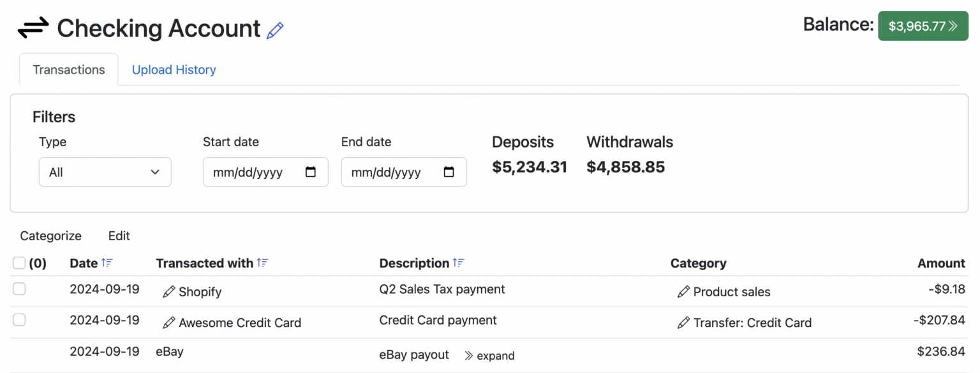Screen dimensions: 980x373
Task: Edit the account name via the pencil icon
Action: click(x=276, y=30)
